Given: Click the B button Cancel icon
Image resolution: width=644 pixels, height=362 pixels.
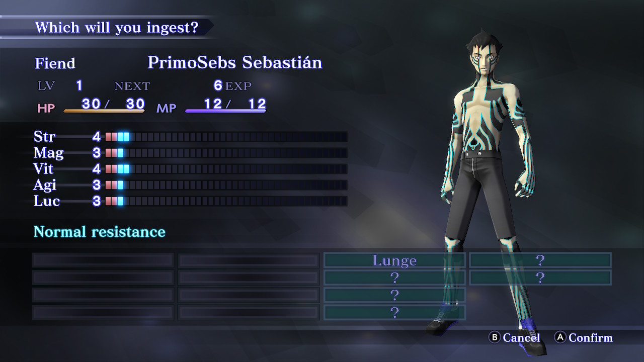Looking at the screenshot, I should coord(495,338).
